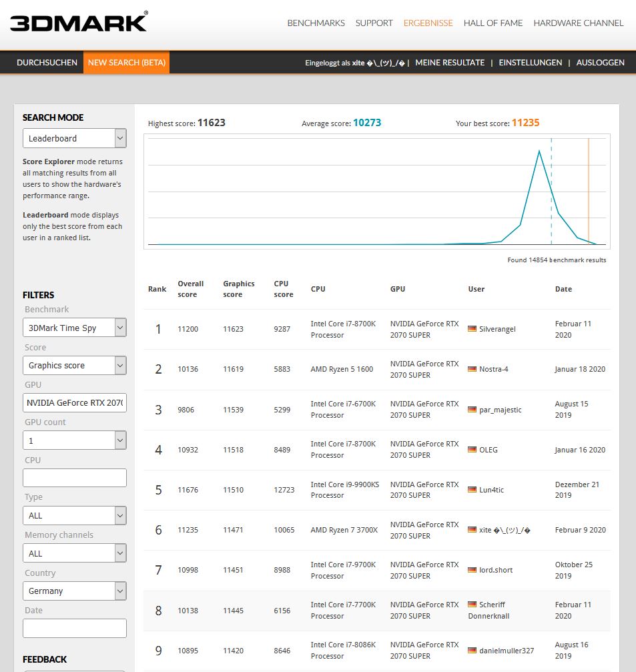636x672 pixels.
Task: Open user Lun4tic's result
Action: tap(491, 490)
